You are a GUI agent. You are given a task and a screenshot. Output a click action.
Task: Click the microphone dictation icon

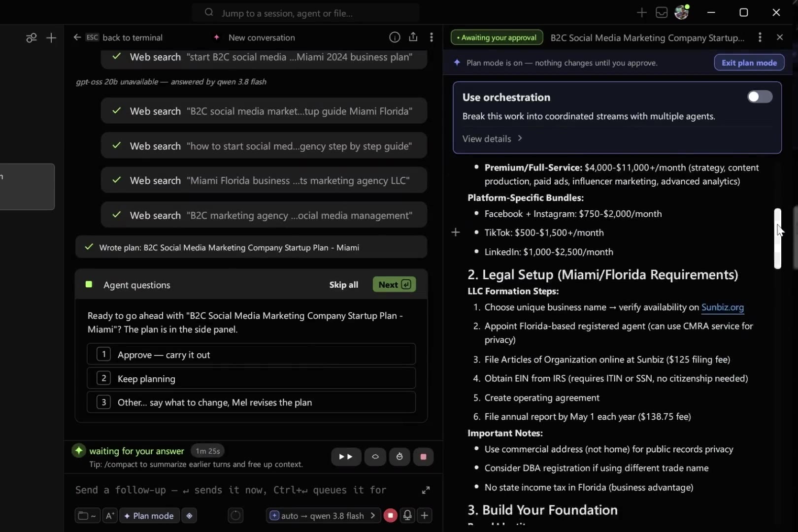click(408, 516)
